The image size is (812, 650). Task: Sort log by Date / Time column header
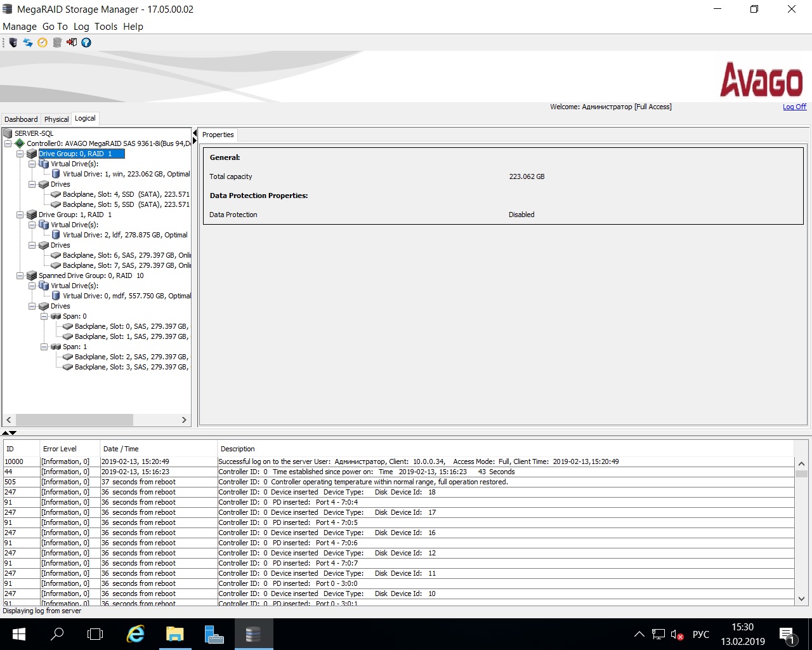click(x=158, y=449)
